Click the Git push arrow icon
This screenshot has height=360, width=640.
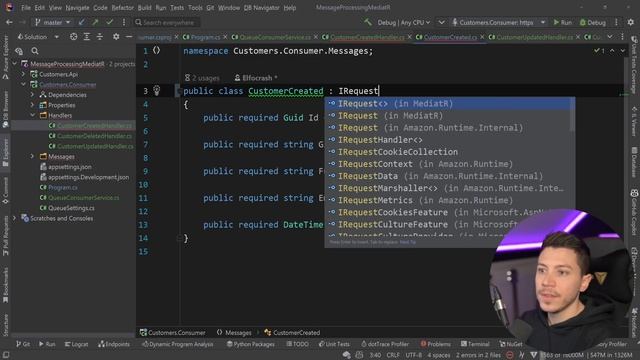point(95,22)
